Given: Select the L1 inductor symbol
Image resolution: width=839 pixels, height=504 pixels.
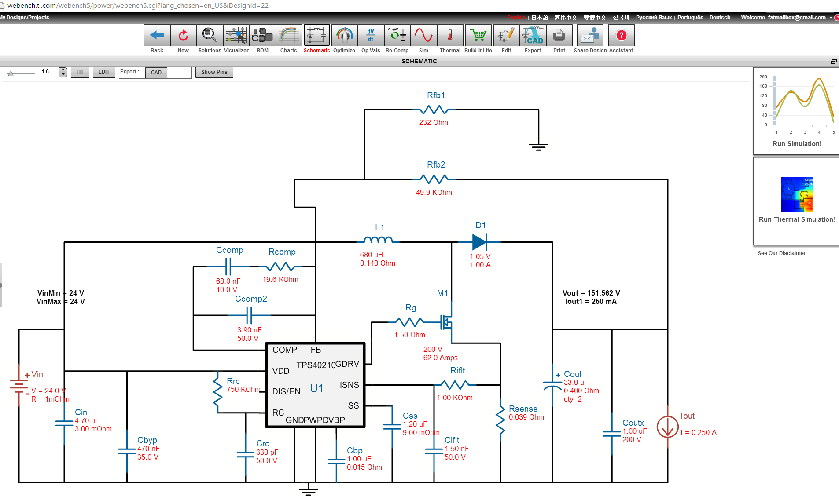Looking at the screenshot, I should coord(379,240).
